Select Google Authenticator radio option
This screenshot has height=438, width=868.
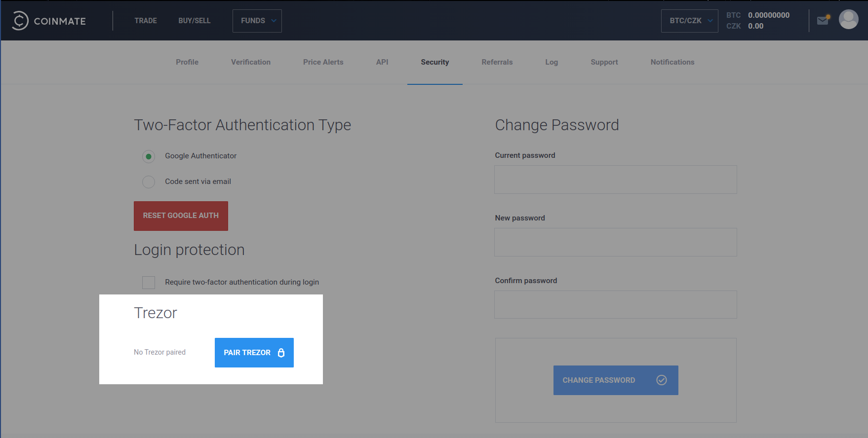click(149, 156)
